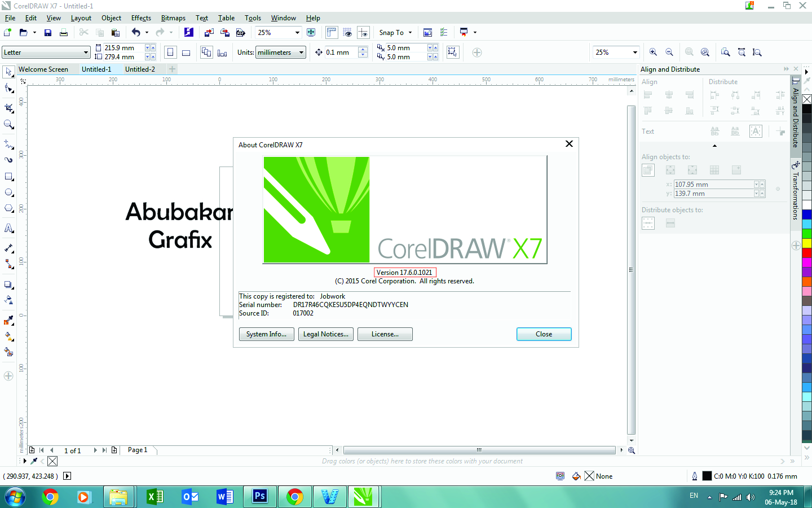Toggle full-screen preview button
This screenshot has width=812, height=508.
pyautogui.click(x=311, y=33)
